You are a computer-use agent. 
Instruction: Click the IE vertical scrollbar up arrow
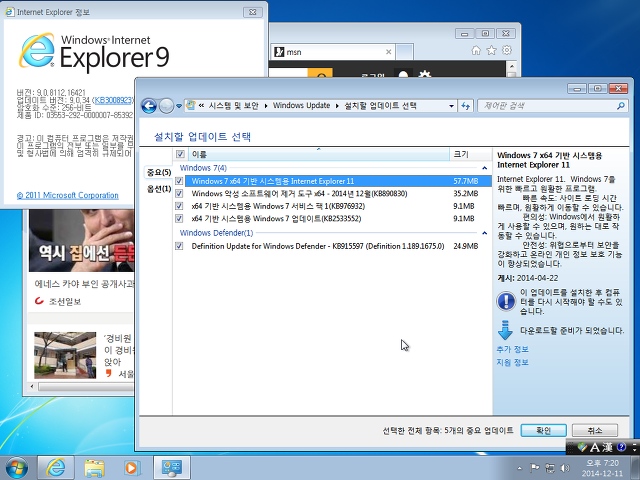[x=511, y=66]
